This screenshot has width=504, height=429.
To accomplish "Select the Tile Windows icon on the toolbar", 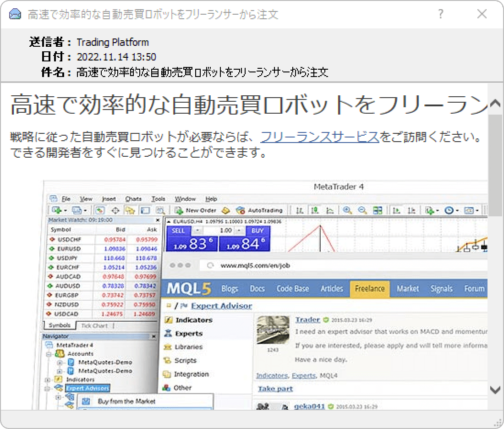I will pyautogui.click(x=378, y=210).
